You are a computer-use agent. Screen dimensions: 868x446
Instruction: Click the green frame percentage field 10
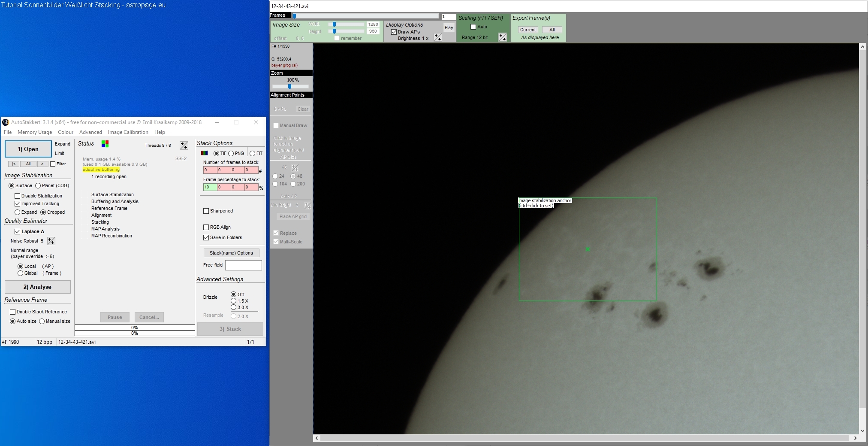click(x=210, y=187)
